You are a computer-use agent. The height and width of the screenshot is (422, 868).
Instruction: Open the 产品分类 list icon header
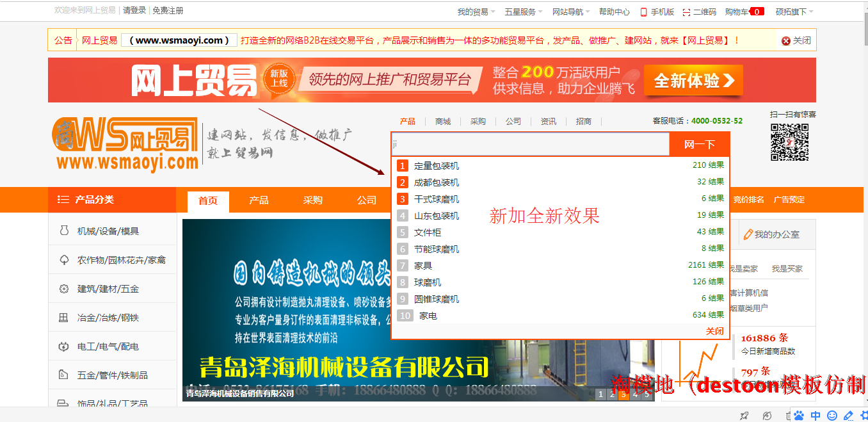coord(63,199)
